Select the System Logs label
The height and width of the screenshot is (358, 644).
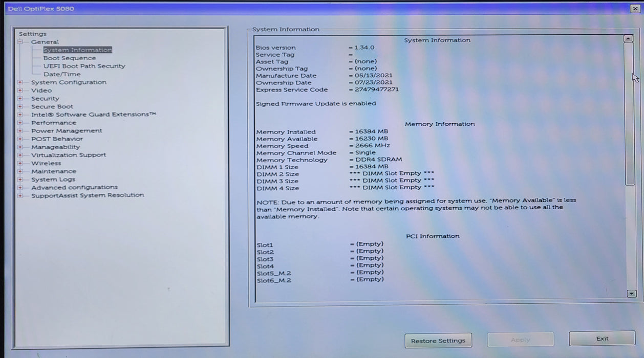click(x=53, y=180)
